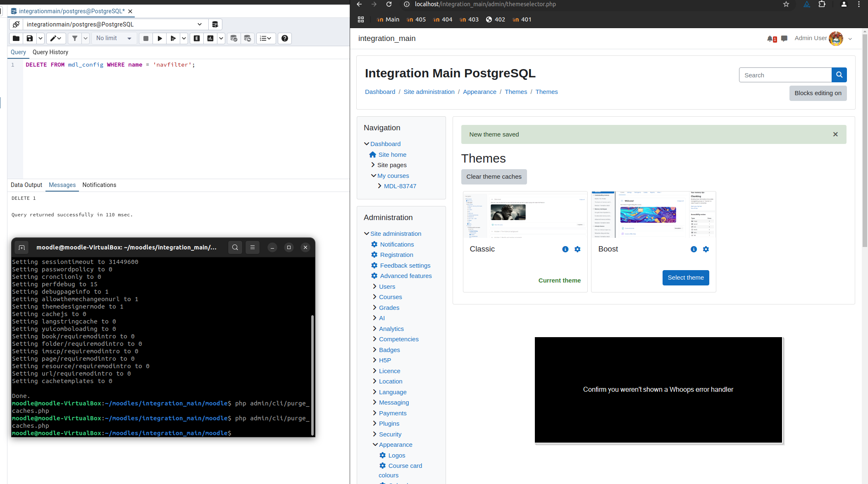The height and width of the screenshot is (484, 868).
Task: Click the browser page vertical scrollbar
Action: pos(865,141)
